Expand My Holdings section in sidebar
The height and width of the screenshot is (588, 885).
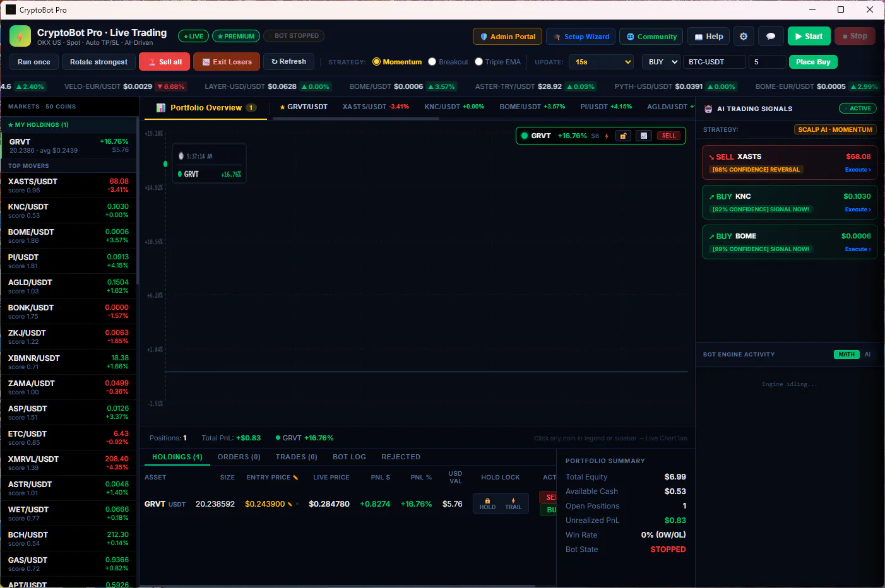[x=69, y=125]
